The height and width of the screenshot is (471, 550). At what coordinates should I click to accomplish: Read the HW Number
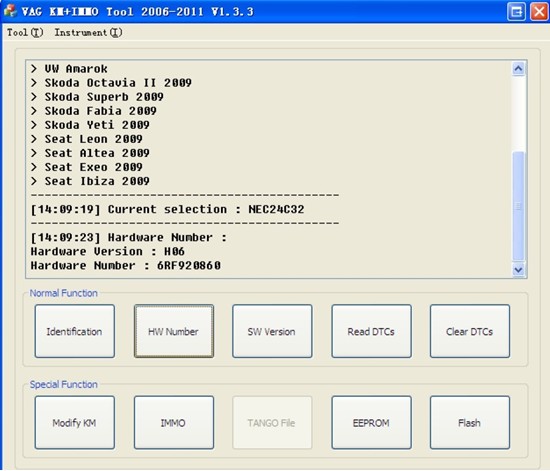pyautogui.click(x=174, y=331)
